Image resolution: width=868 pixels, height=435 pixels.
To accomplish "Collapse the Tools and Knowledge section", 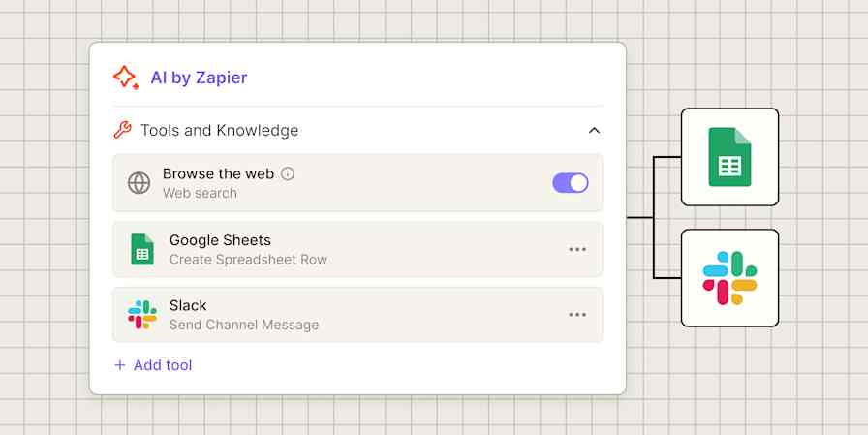I will (594, 131).
